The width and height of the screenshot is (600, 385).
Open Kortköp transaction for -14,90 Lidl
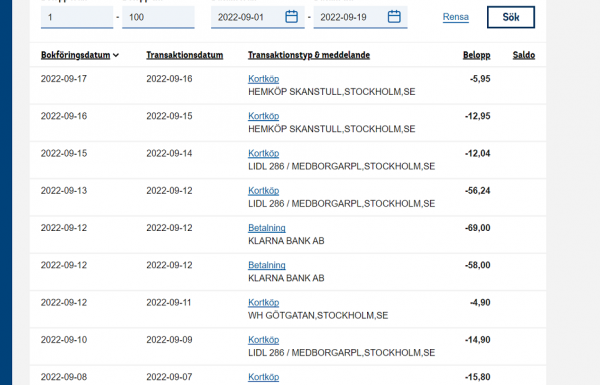[x=263, y=340]
